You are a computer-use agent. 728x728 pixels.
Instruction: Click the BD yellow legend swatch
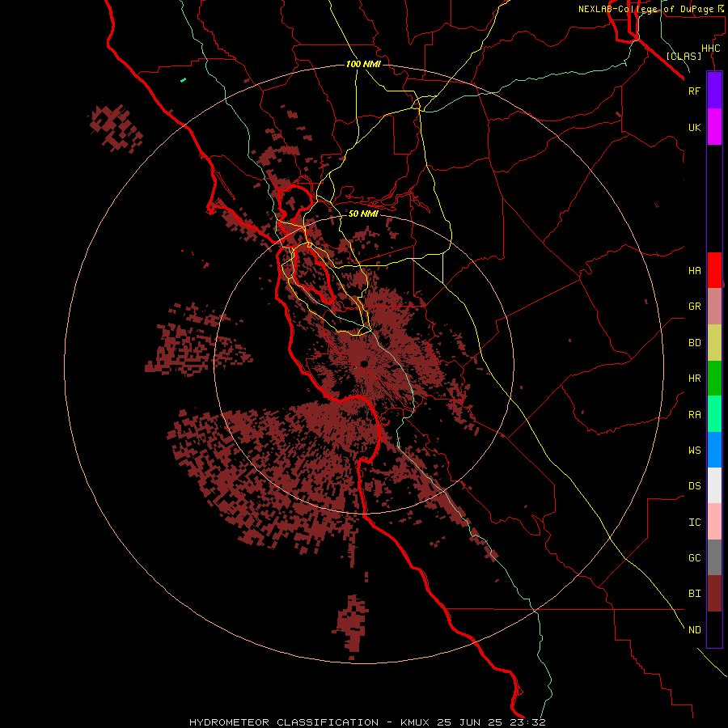coord(714,343)
